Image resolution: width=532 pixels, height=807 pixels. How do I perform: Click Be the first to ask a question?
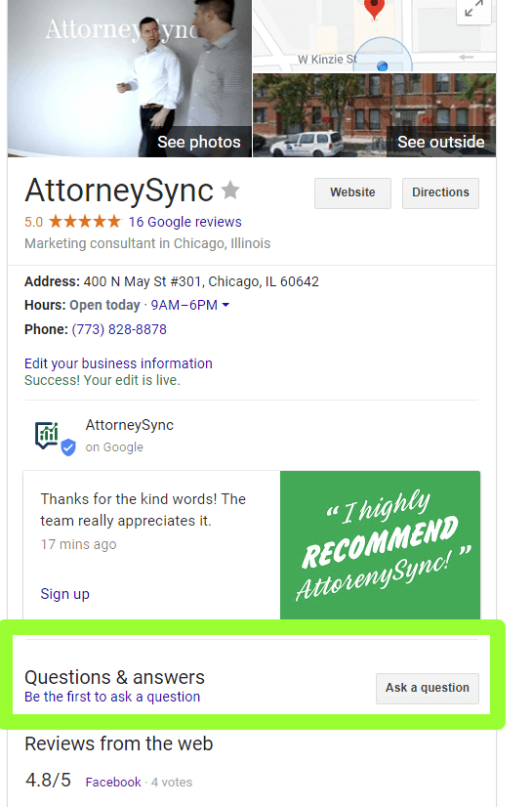click(112, 697)
